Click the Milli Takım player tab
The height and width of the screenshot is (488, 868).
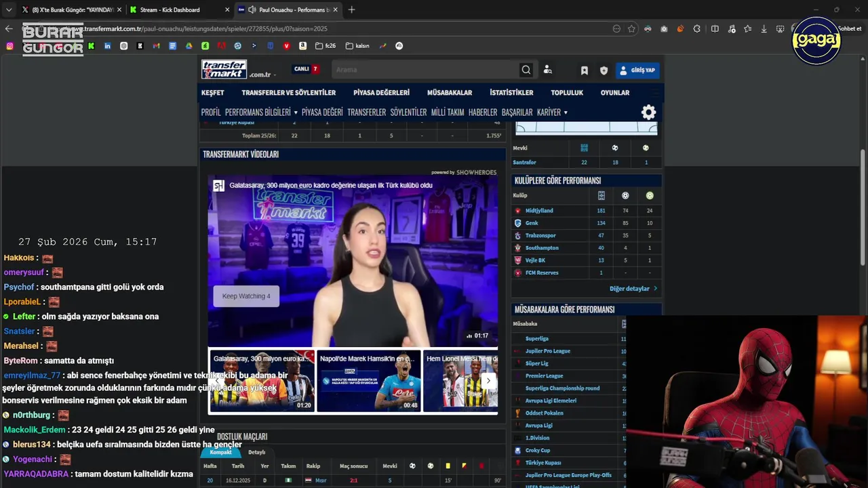448,113
